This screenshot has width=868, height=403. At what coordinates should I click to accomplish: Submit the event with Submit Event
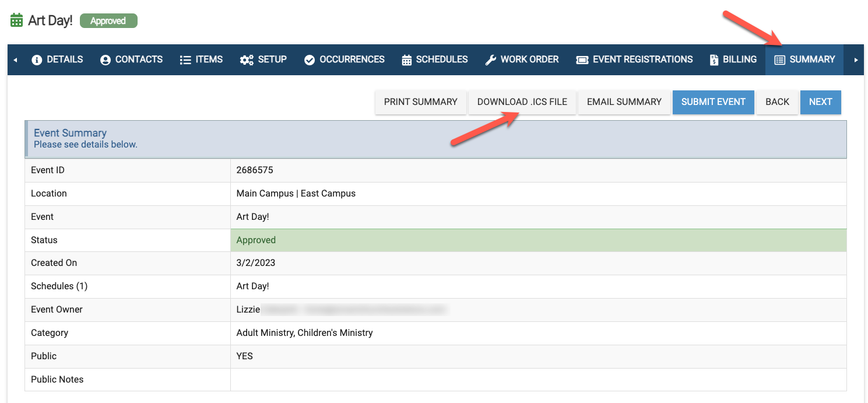click(x=713, y=102)
